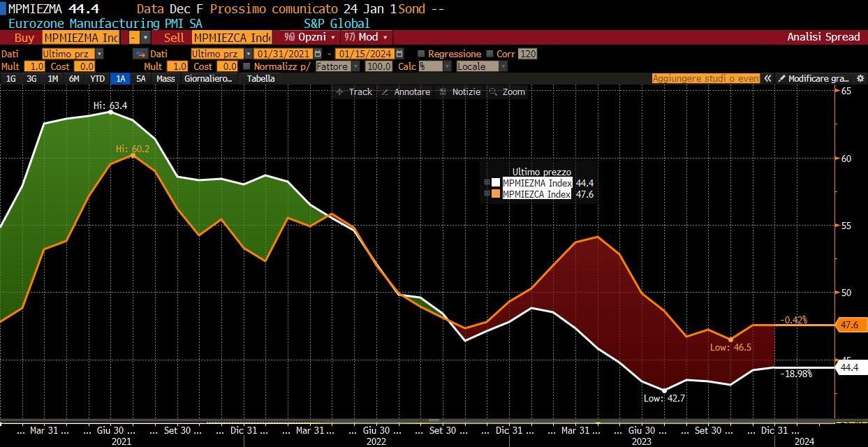The height and width of the screenshot is (447, 868).
Task: Click the normalization 100.0 value field
Action: coord(378,66)
